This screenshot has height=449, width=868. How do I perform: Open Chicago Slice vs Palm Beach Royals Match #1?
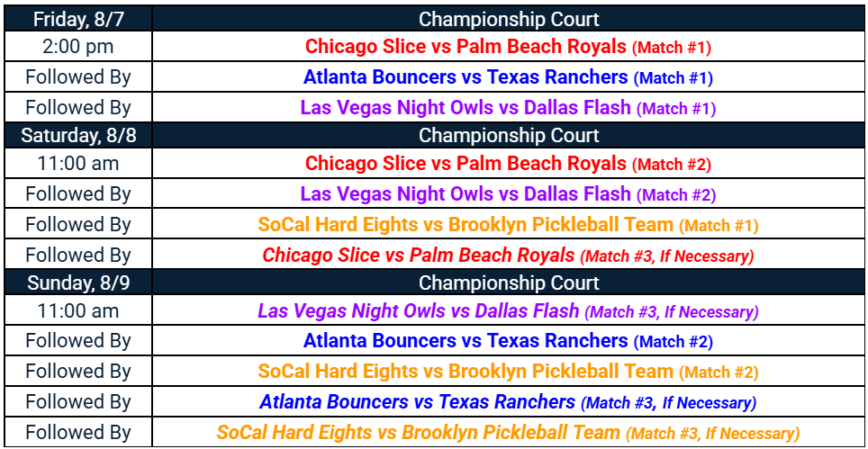pyautogui.click(x=508, y=47)
